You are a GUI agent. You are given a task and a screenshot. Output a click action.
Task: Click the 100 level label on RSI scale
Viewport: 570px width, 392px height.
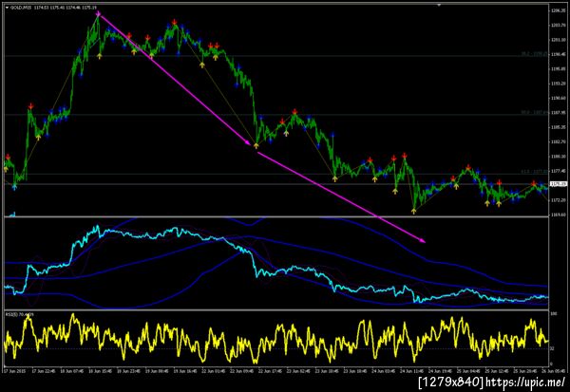coord(554,313)
